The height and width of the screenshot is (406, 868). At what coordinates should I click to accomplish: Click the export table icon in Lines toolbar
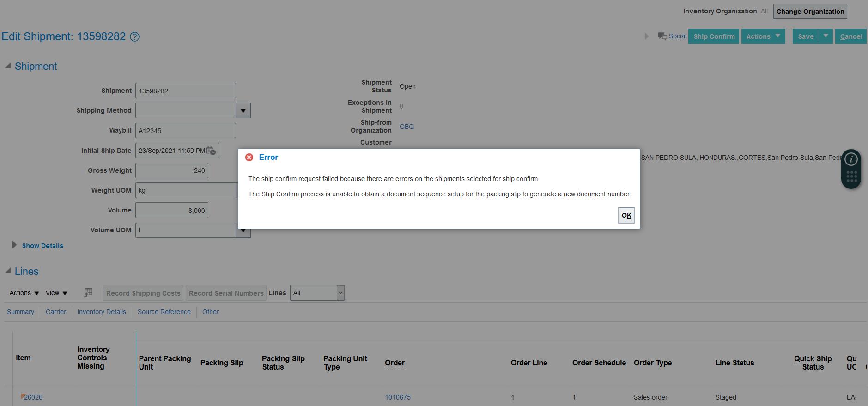[88, 293]
